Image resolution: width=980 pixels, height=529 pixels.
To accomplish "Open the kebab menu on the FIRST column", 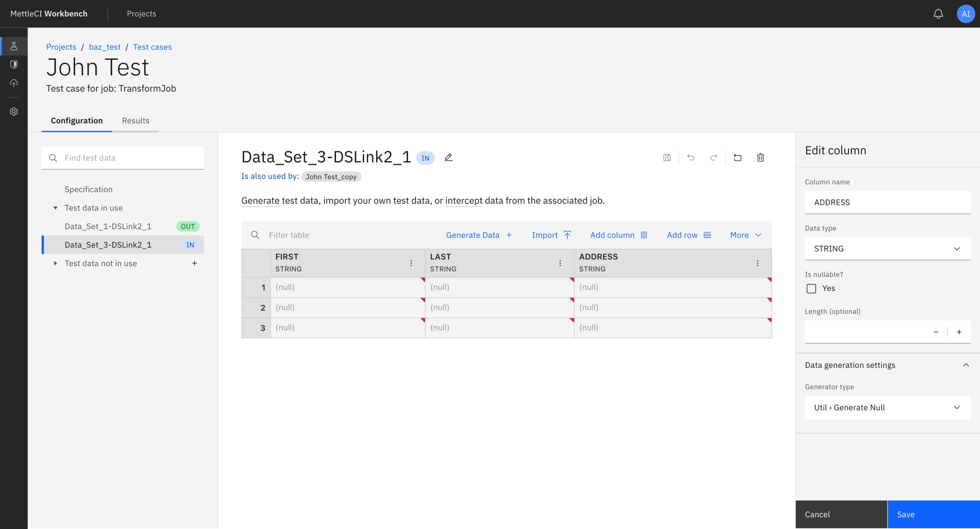I will coord(411,263).
